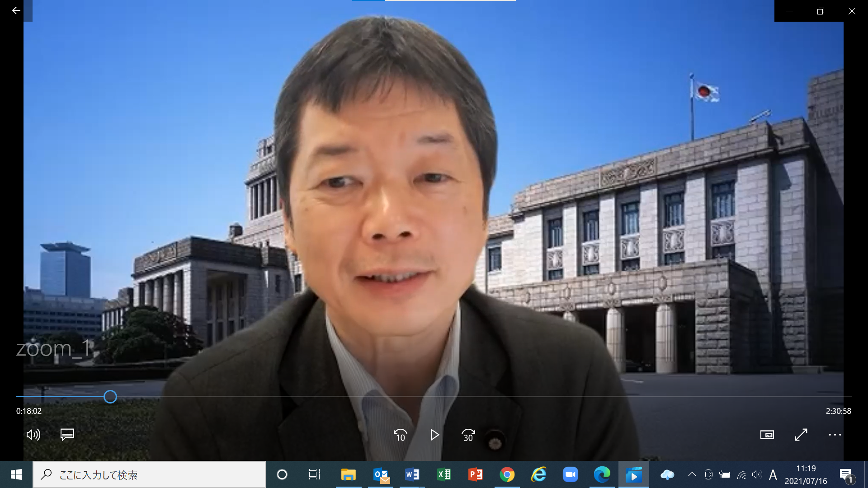
Task: Open Task View
Action: (x=314, y=474)
